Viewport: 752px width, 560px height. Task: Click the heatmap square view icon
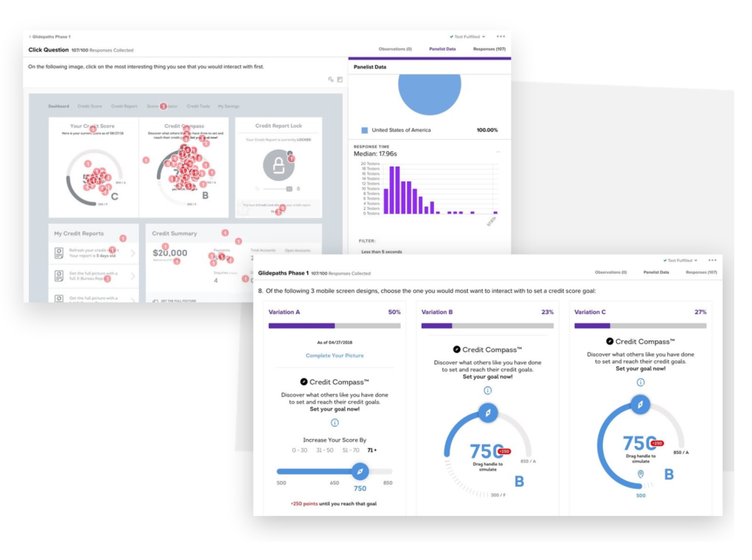click(340, 79)
